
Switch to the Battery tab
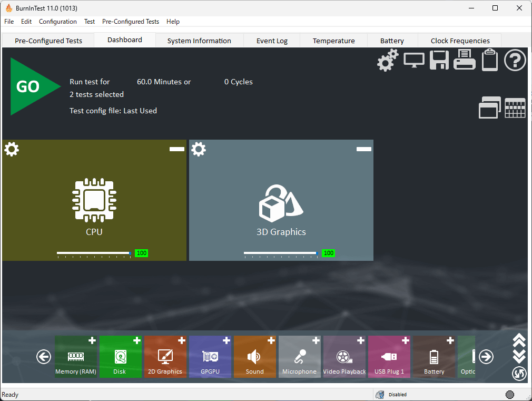pos(392,41)
